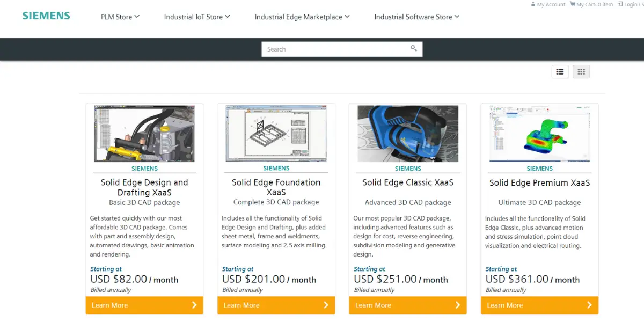This screenshot has height=322, width=644.
Task: Expand the PLM Store menu
Action: pyautogui.click(x=120, y=17)
